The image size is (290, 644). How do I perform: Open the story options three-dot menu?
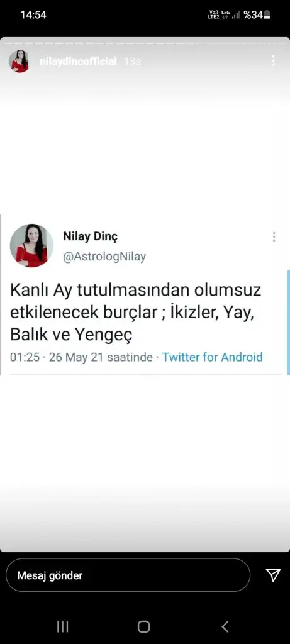coord(273,61)
